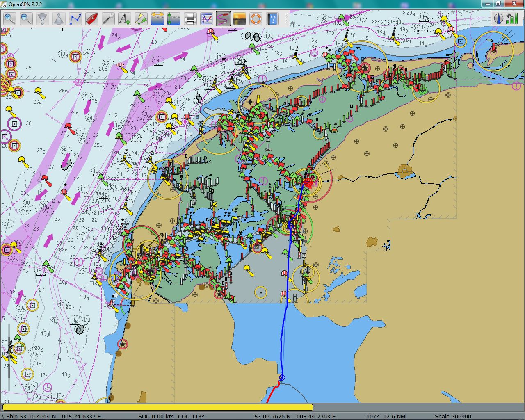The image size is (525, 420).
Task: Click the GPS signal status bars
Action: pyautogui.click(x=512, y=18)
